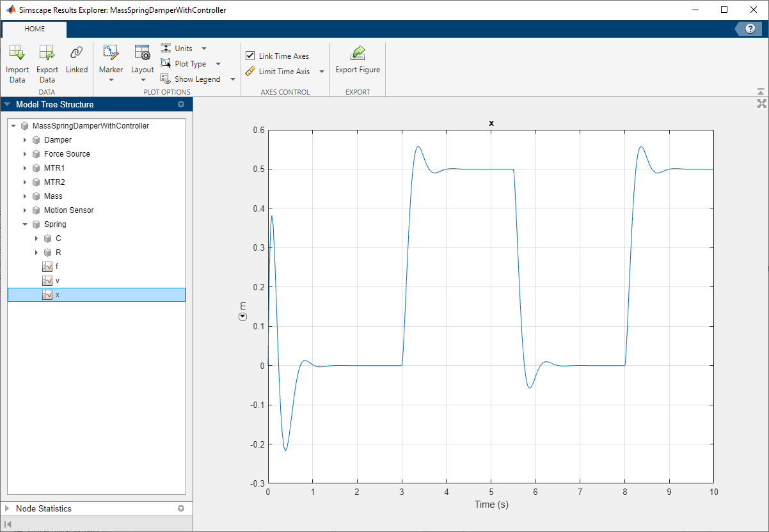Open the help question mark icon
The width and height of the screenshot is (769, 532).
point(750,29)
